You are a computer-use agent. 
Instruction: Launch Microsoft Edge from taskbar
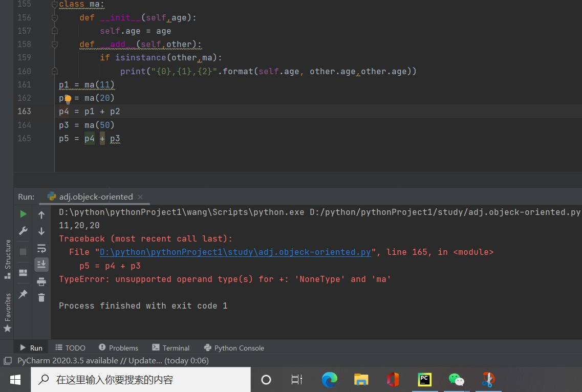[329, 379]
